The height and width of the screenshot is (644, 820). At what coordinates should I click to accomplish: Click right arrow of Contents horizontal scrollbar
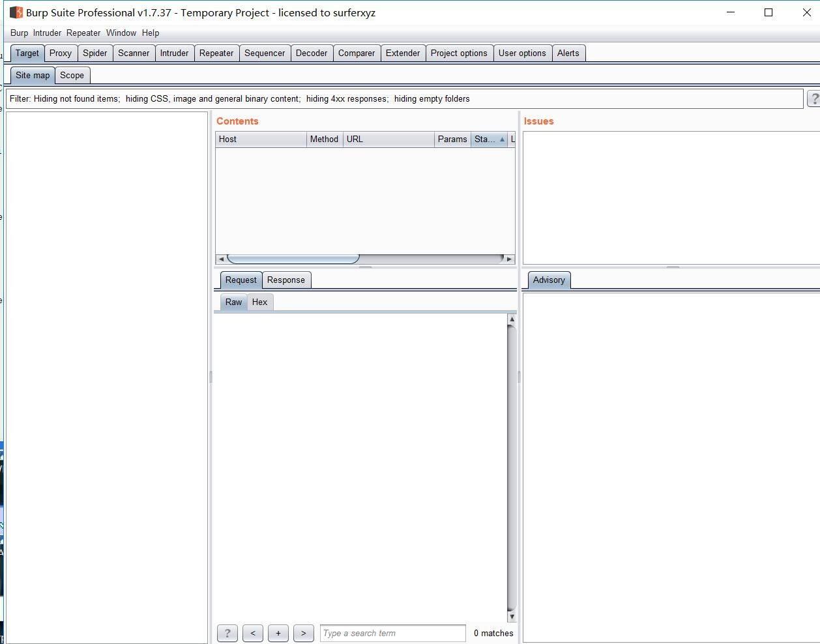[510, 259]
